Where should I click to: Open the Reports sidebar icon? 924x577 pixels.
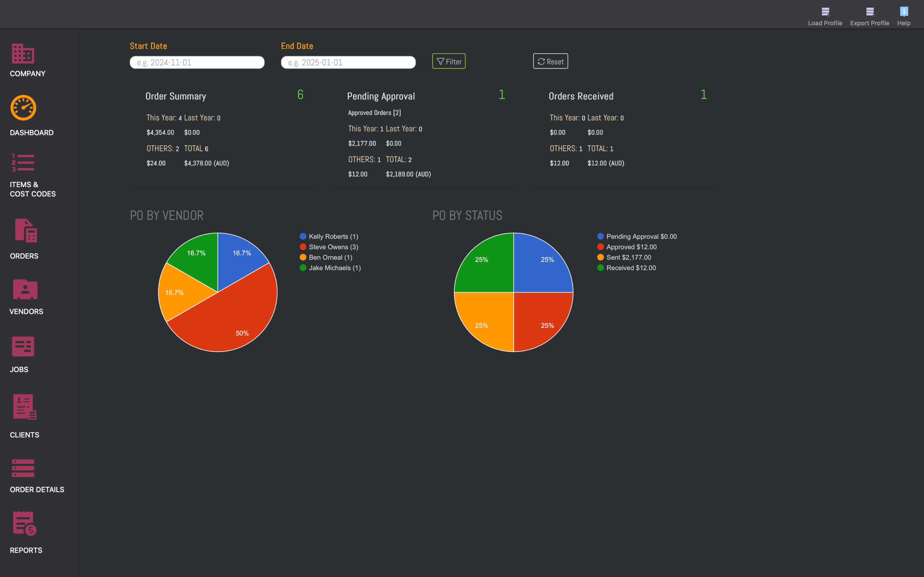24,523
